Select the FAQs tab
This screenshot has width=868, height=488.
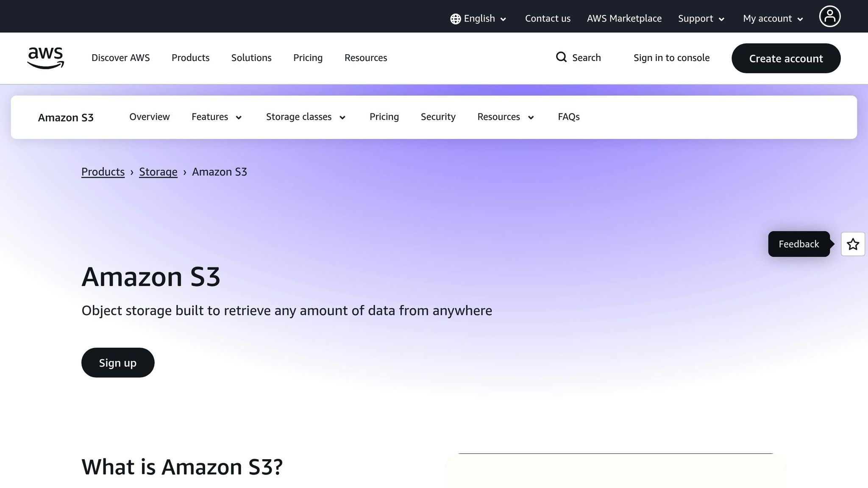pos(568,117)
